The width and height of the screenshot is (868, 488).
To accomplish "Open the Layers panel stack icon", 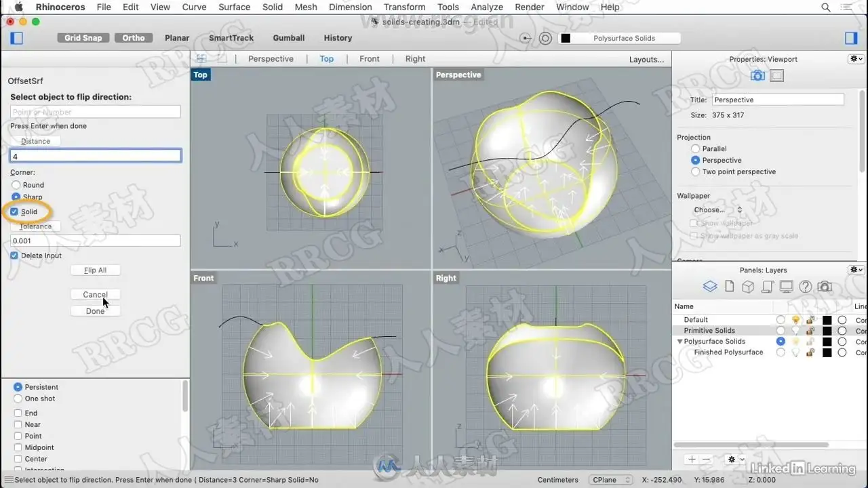I will pyautogui.click(x=710, y=287).
